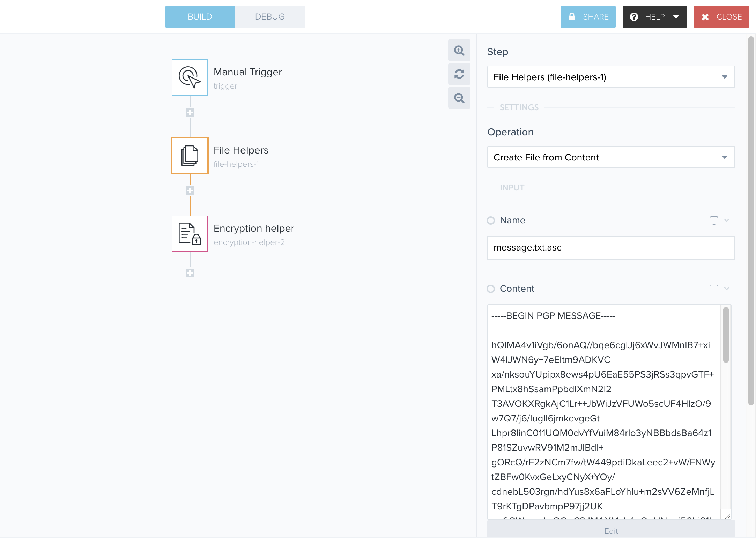Add a step between File Helpers and Encryption helper
Viewport: 756px width, 538px height.
click(x=190, y=190)
